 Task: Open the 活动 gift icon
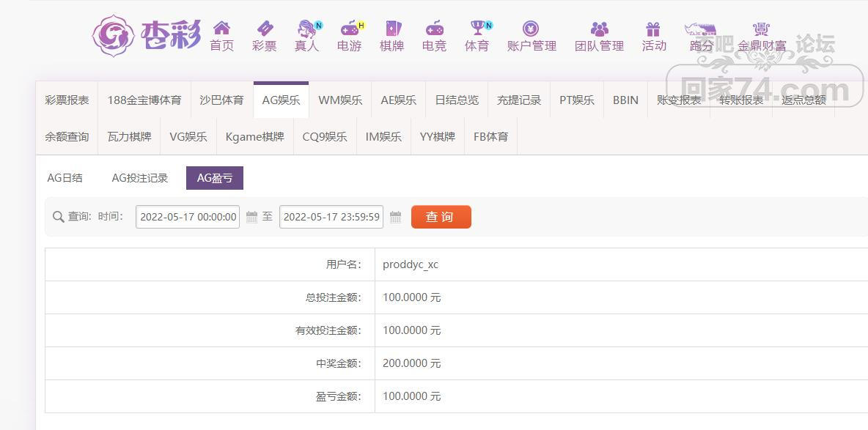click(653, 29)
